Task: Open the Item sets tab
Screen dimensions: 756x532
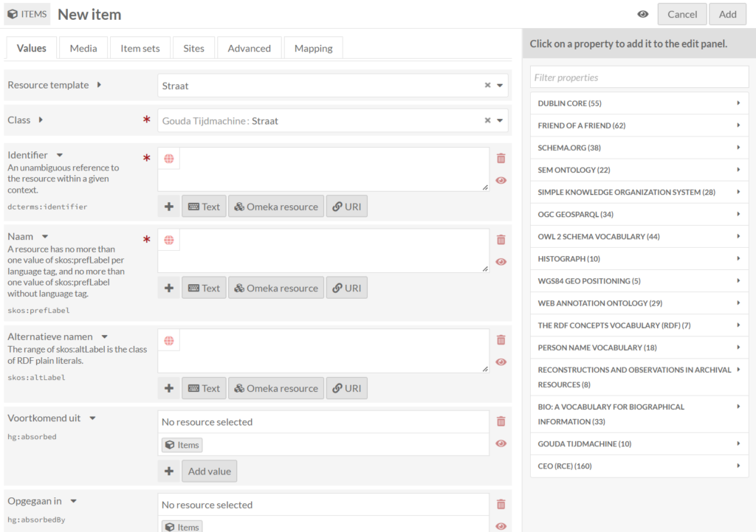Action: 140,48
